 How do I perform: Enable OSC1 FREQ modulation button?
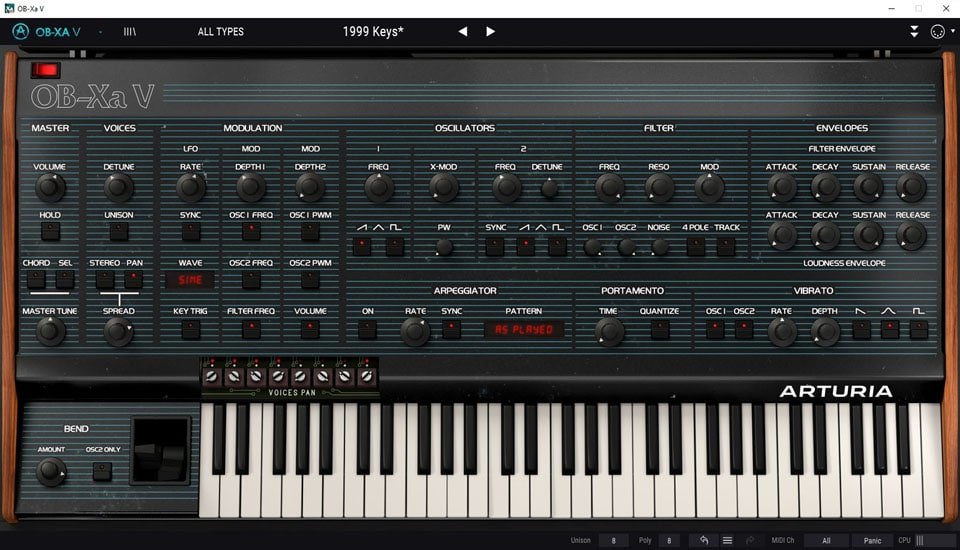[250, 231]
